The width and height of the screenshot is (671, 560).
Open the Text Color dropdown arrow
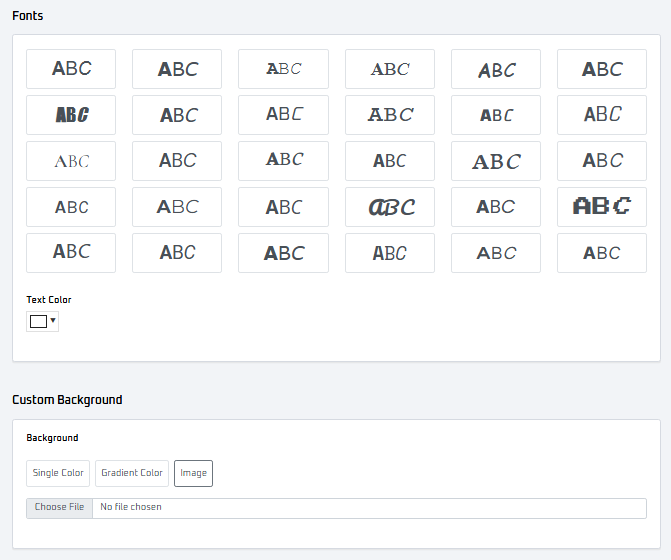tap(53, 321)
